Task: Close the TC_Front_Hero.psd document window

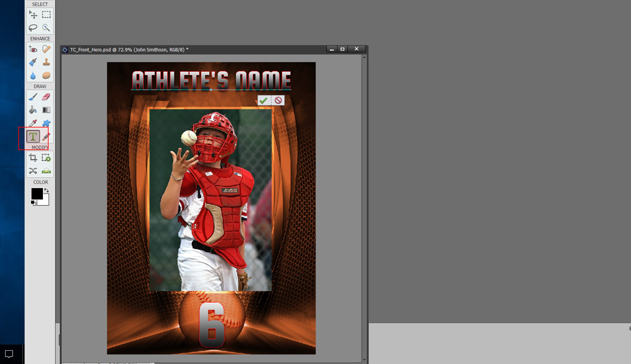Action: click(357, 49)
